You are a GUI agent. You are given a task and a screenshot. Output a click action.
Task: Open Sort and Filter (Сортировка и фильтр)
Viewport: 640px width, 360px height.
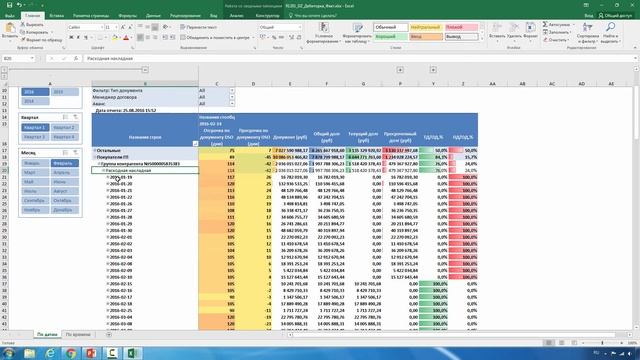588,33
